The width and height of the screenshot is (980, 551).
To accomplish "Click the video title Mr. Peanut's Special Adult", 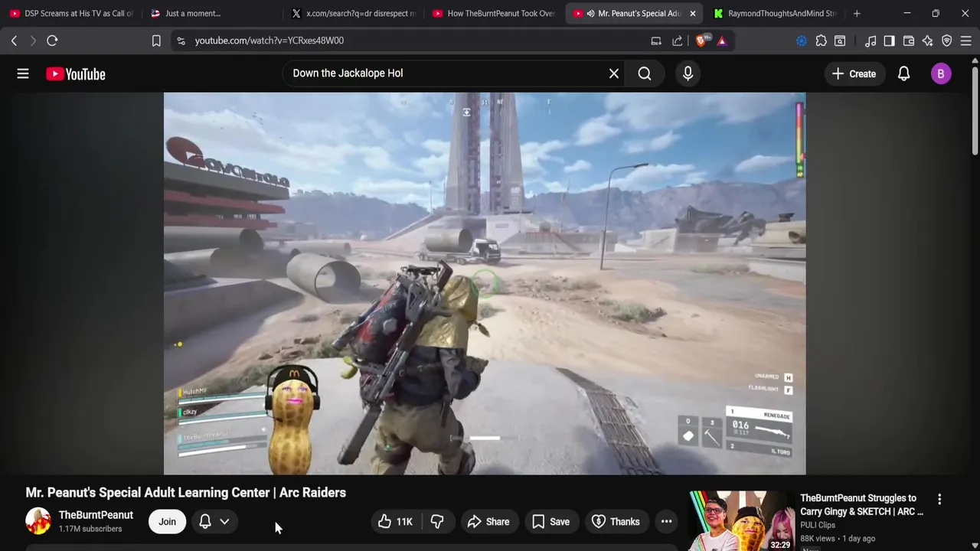I will coord(186,493).
